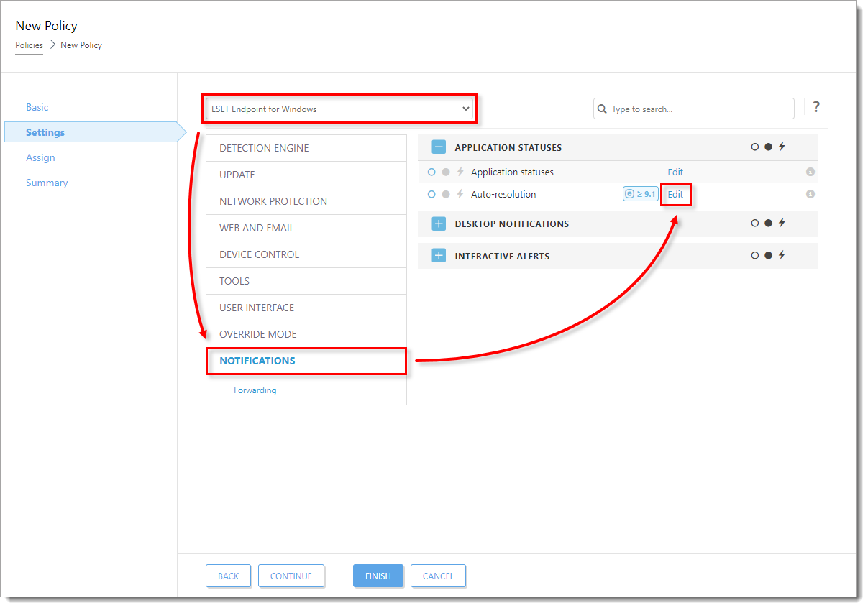Click the Continue button
The width and height of the screenshot is (868, 608).
click(291, 576)
